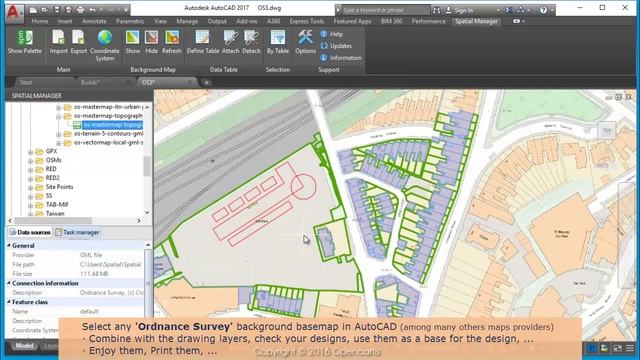Open the Annotate ribbon tab
This screenshot has height=360, width=640.
coord(94,21)
